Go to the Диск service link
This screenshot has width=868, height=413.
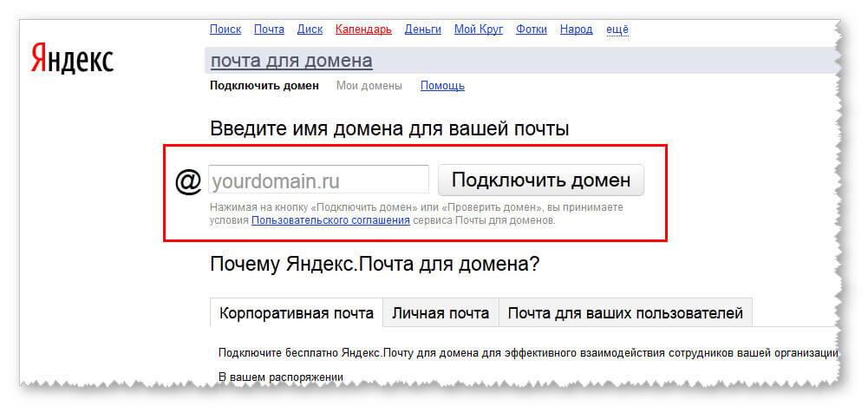[310, 29]
